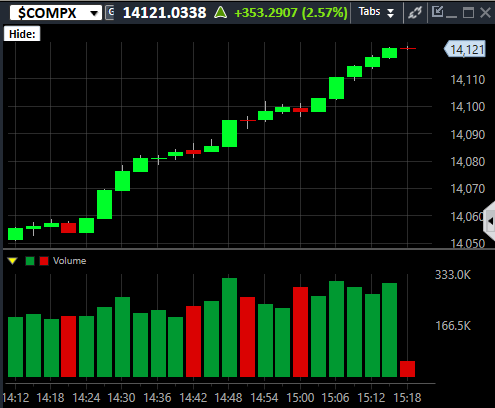
Task: Click the red volume bar at 15:00
Action: 300,332
